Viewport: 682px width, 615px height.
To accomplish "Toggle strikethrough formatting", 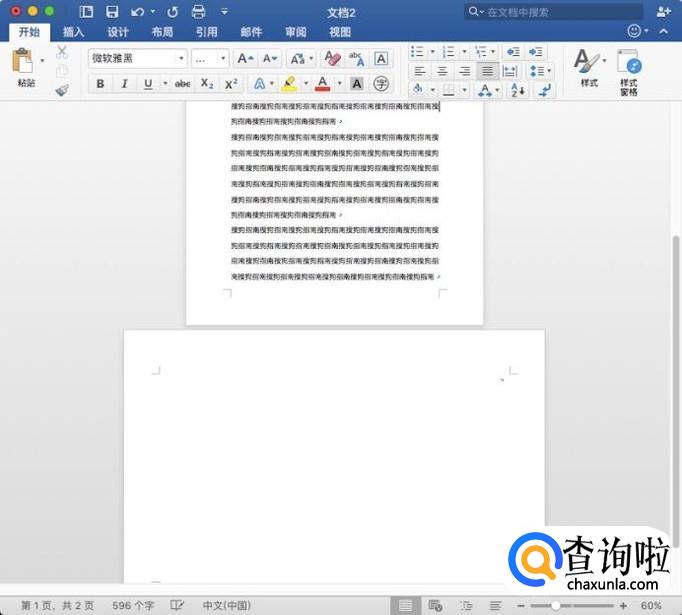I will pos(182,84).
